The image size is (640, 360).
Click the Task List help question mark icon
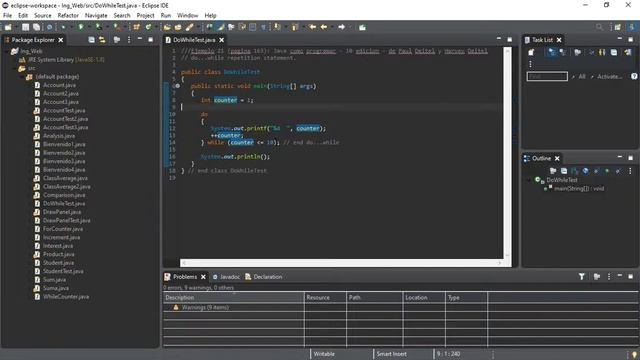pos(634,76)
